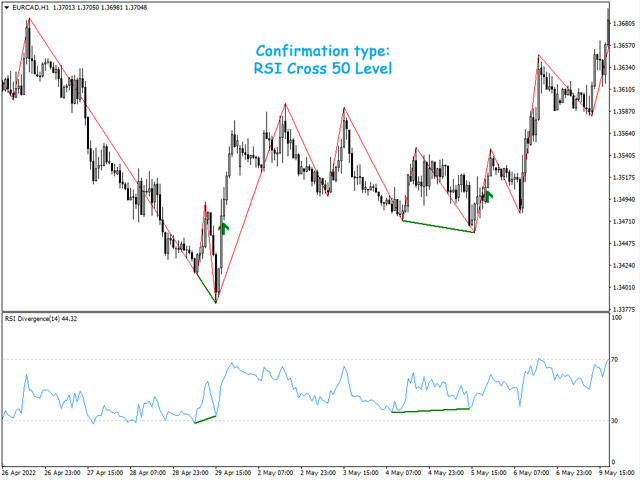Image resolution: width=640 pixels, height=480 pixels.
Task: Select the 1.35175 price label
Action: tap(624, 177)
